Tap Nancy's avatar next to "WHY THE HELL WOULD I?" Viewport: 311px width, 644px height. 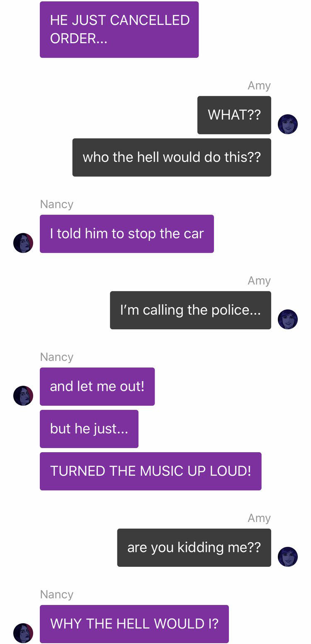23,633
